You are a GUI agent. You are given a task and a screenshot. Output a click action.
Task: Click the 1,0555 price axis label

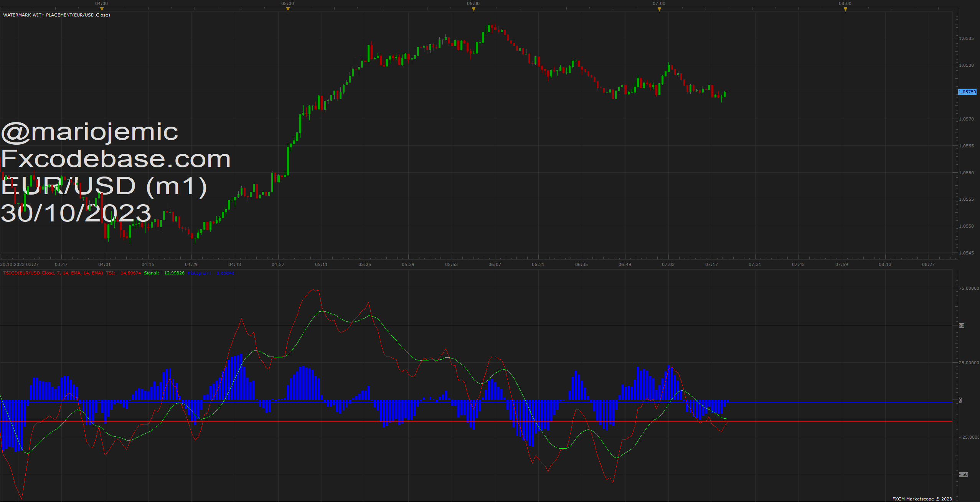[x=966, y=199]
